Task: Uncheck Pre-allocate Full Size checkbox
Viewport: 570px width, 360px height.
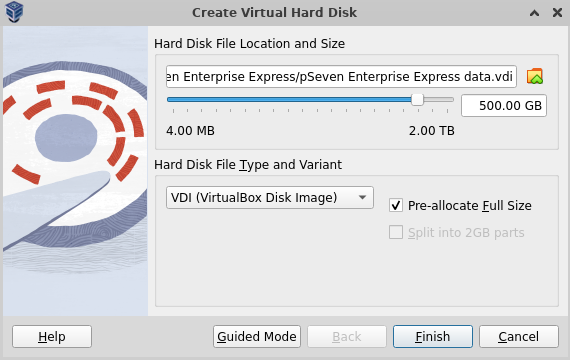Action: point(396,205)
